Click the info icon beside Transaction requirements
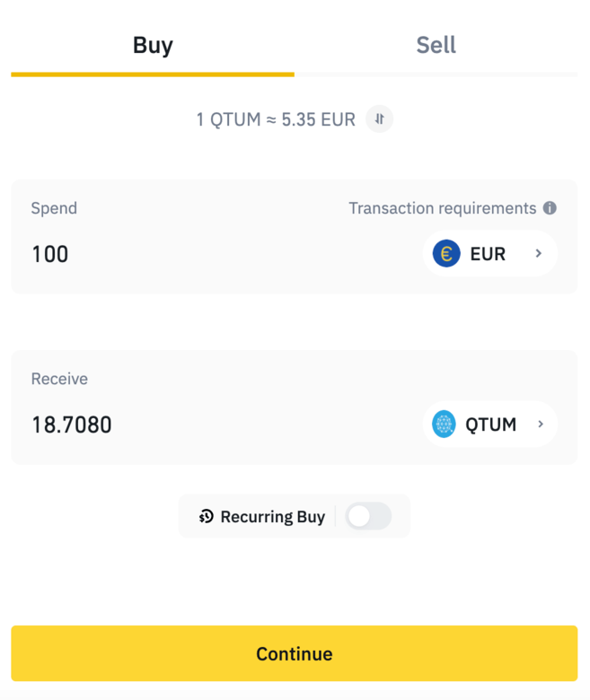This screenshot has width=590, height=700. 550,208
